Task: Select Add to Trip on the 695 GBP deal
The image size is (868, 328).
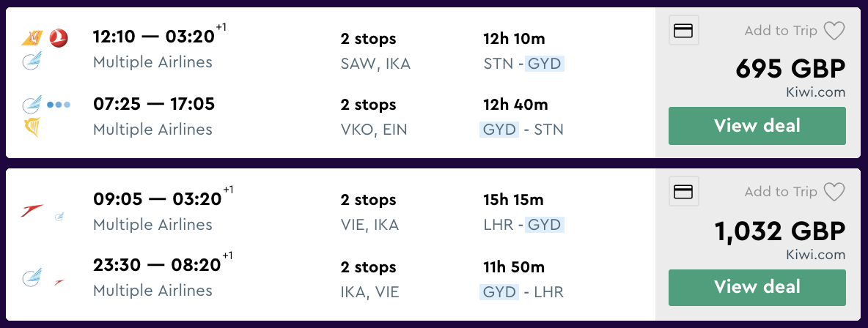Action: (780, 31)
